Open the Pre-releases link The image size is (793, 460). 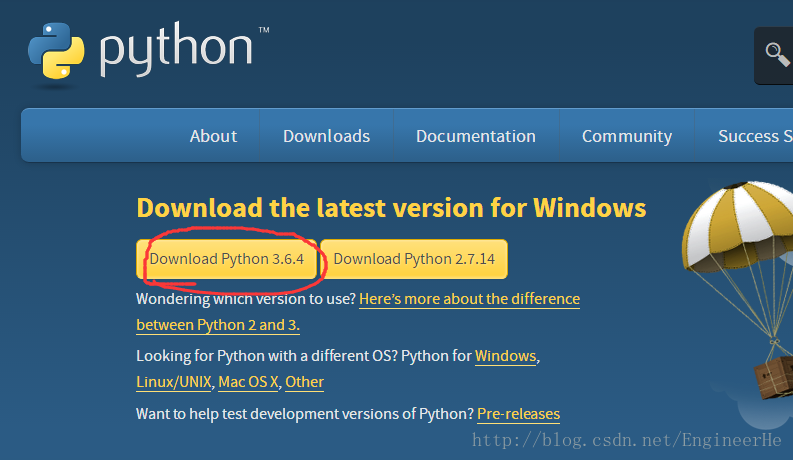[518, 414]
